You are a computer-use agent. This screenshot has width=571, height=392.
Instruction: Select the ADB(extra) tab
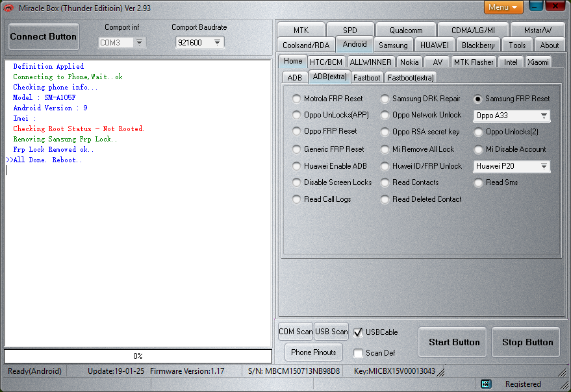pos(329,77)
